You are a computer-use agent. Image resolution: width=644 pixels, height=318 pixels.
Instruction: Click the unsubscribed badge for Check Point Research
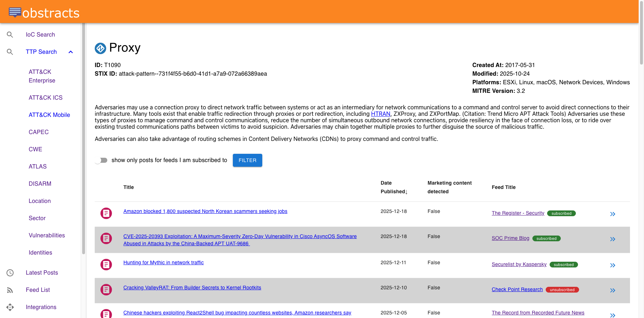pyautogui.click(x=562, y=290)
